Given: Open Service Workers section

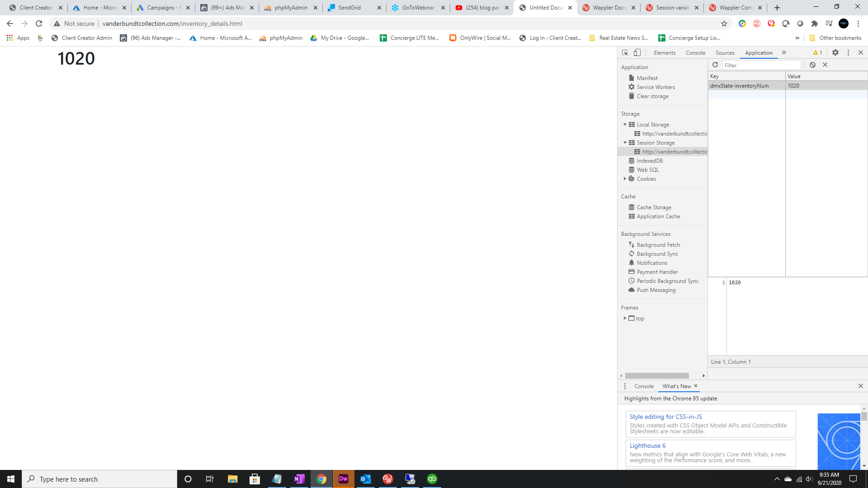Looking at the screenshot, I should click(x=656, y=87).
